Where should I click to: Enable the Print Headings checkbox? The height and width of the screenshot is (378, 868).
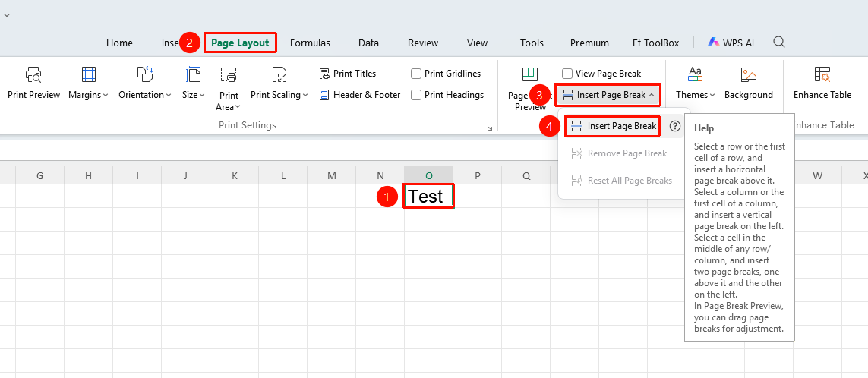pos(416,95)
